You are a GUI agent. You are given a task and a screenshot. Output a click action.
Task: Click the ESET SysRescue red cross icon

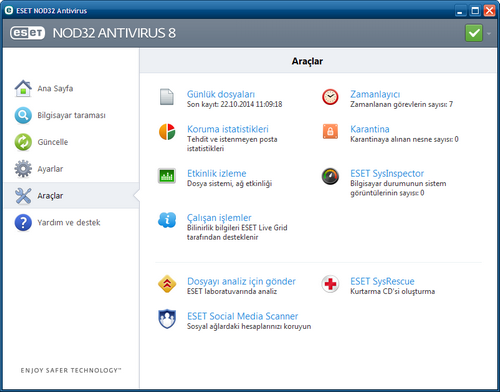pos(330,284)
